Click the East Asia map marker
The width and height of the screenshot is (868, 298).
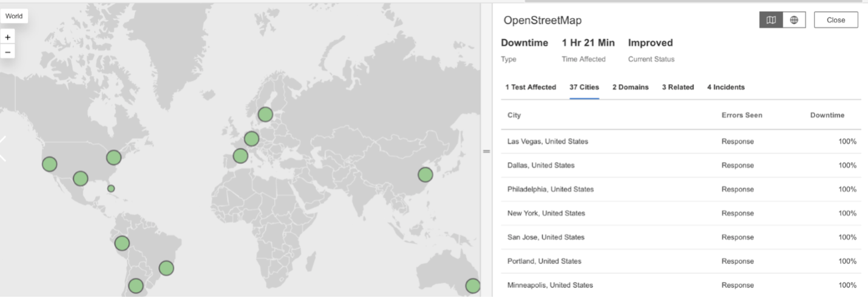[426, 175]
